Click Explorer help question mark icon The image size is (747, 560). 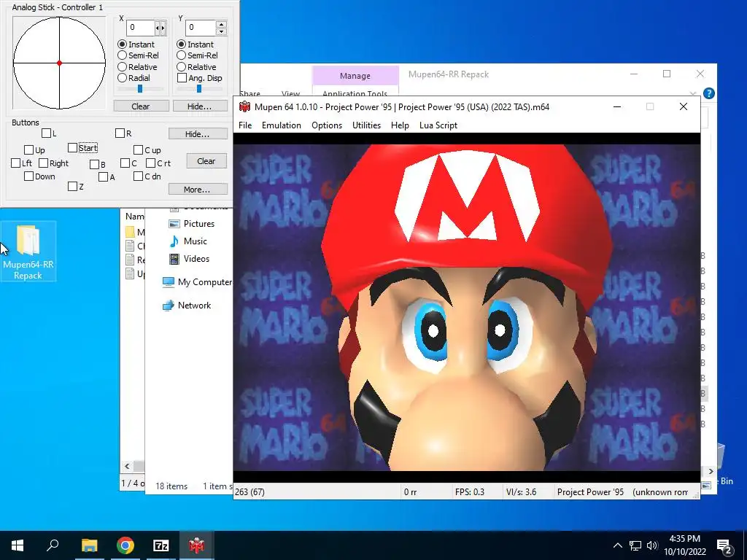tap(708, 93)
